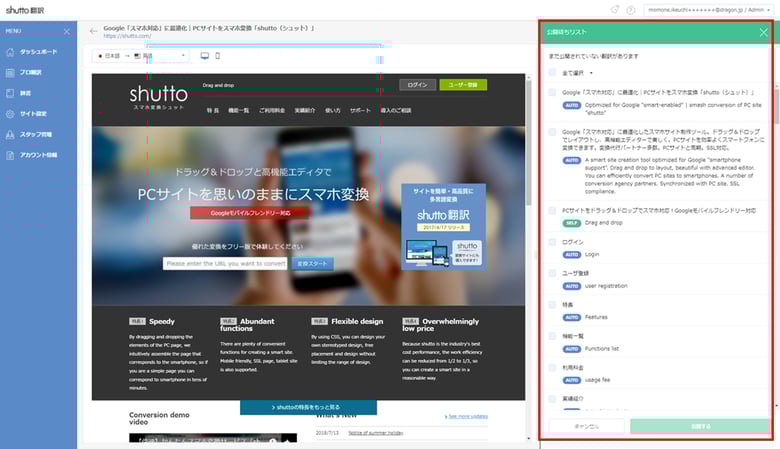Check the 利用料金 'usage fee' row checkbox
Screen dimensions: 780x449
(552, 367)
